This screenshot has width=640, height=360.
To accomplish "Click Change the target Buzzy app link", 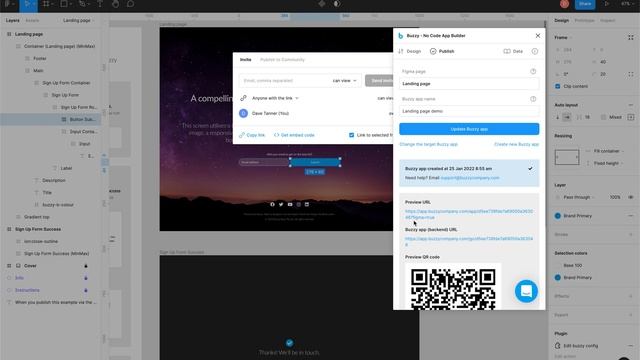I will 429,144.
